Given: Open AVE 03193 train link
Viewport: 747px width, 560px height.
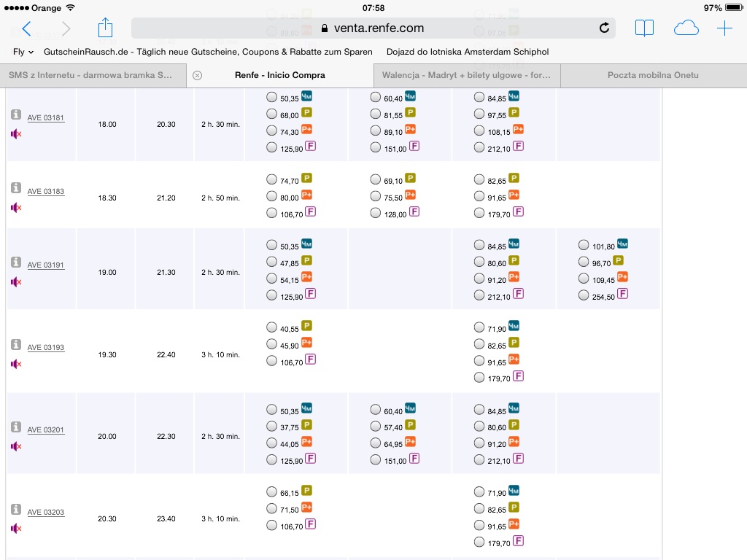Looking at the screenshot, I should (x=46, y=348).
